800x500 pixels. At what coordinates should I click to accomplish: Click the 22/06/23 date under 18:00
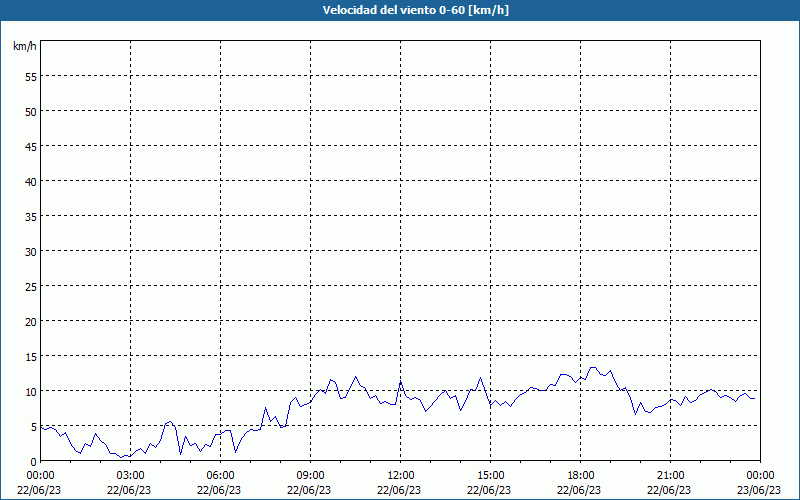click(x=579, y=490)
